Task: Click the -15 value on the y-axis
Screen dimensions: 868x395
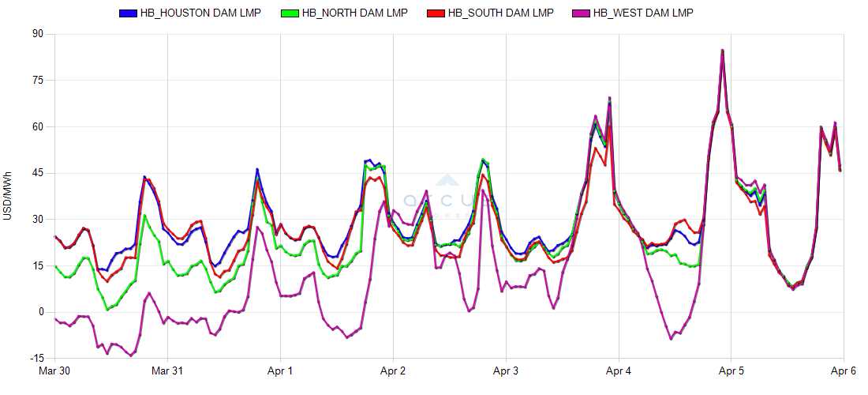Action: [x=36, y=358]
